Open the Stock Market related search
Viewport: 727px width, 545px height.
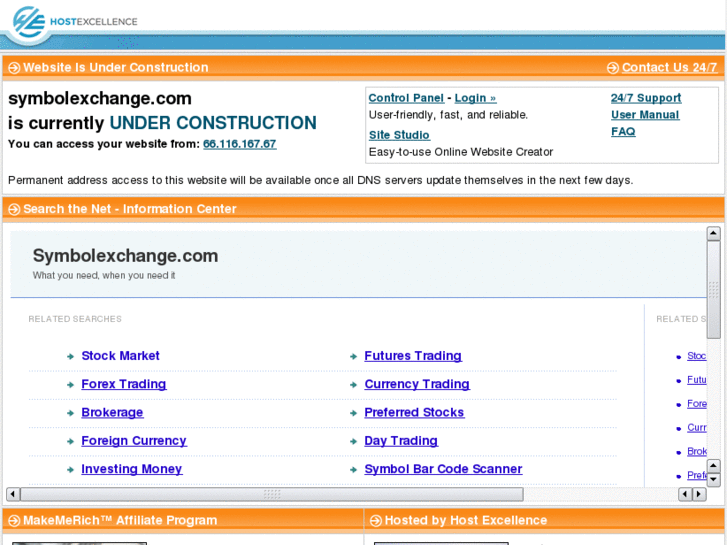[121, 356]
